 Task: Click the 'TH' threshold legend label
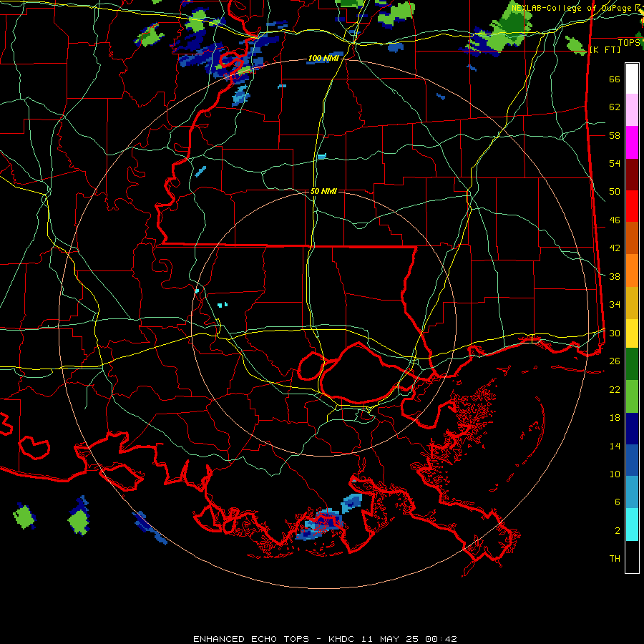(615, 559)
